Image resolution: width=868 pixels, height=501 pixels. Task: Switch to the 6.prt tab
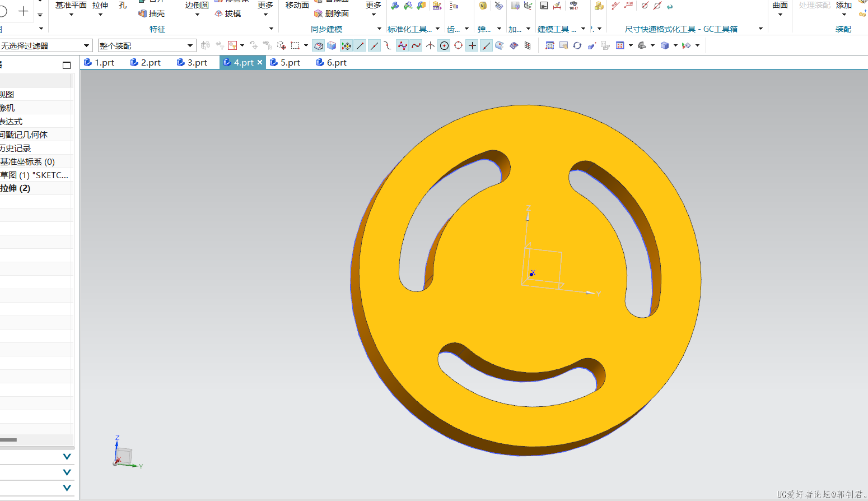tap(332, 63)
